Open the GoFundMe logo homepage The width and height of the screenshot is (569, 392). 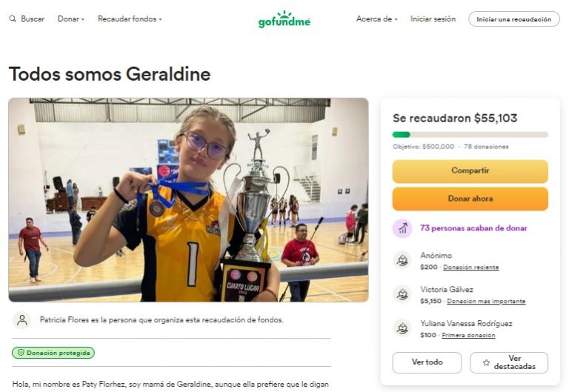click(284, 19)
